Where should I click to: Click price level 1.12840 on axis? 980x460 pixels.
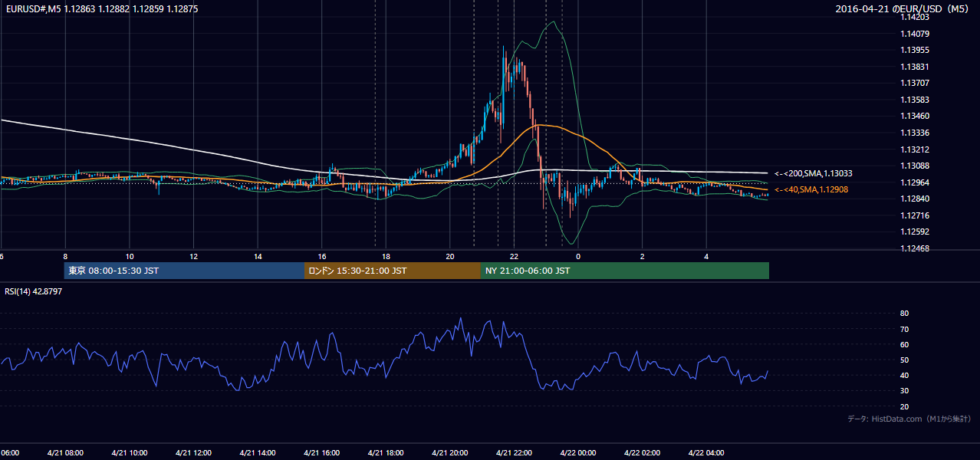pyautogui.click(x=916, y=199)
